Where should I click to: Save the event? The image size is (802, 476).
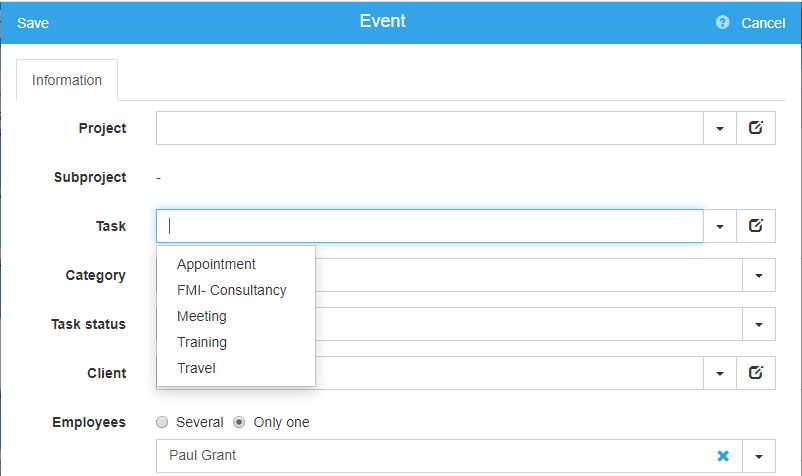tap(33, 23)
